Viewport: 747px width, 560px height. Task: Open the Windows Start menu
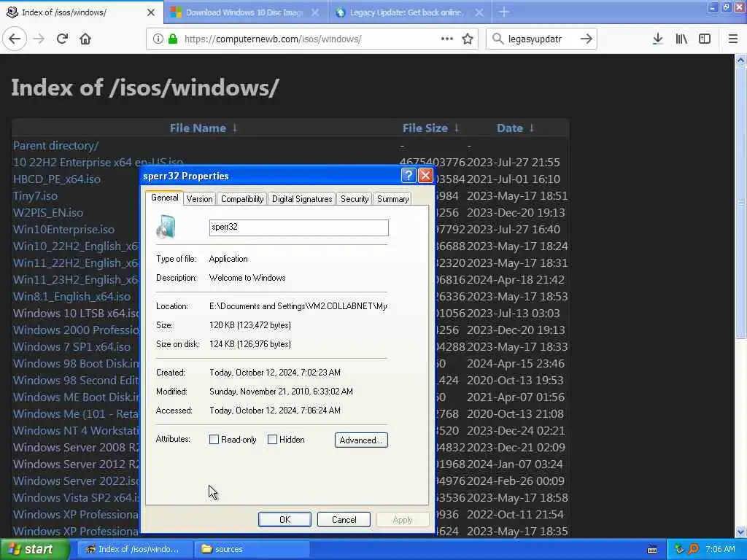tap(35, 549)
